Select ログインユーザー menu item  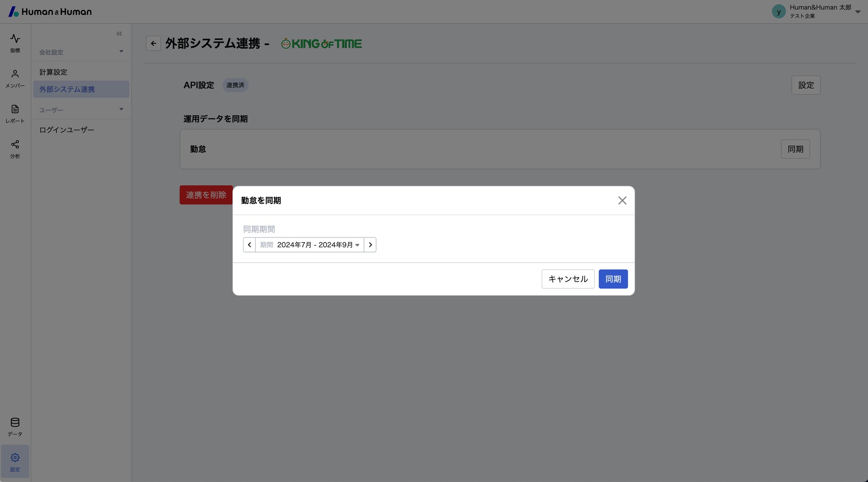pos(67,130)
